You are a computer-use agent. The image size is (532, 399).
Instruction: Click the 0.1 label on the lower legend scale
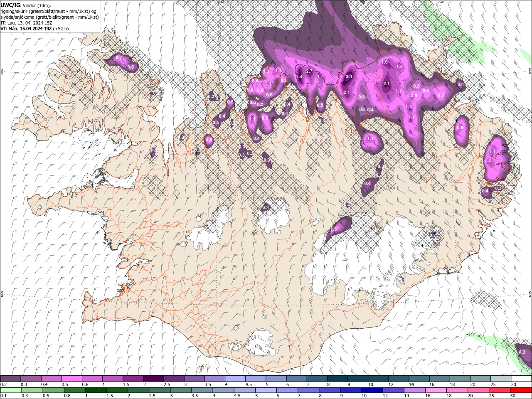click(x=3, y=396)
